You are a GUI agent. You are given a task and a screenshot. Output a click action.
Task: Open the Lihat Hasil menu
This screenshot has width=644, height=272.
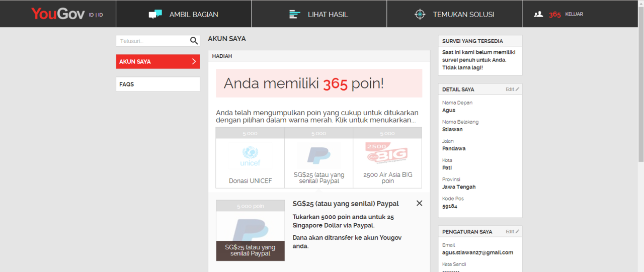pos(319,14)
